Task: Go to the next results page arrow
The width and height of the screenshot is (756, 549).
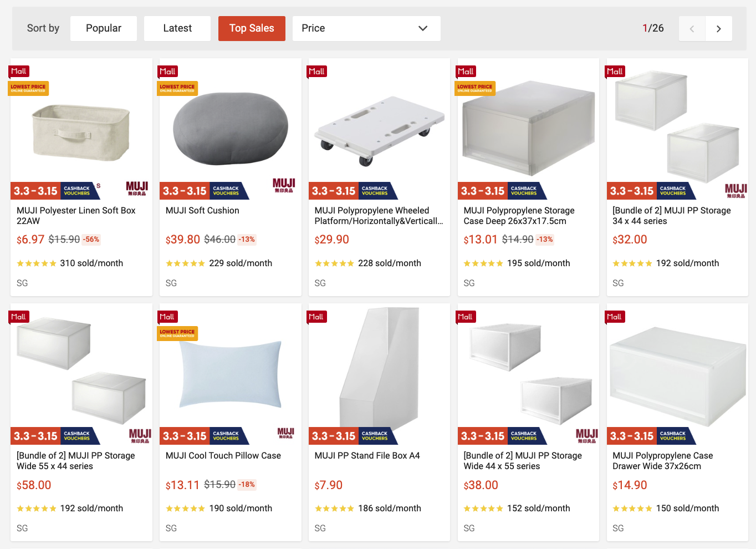Action: (718, 29)
